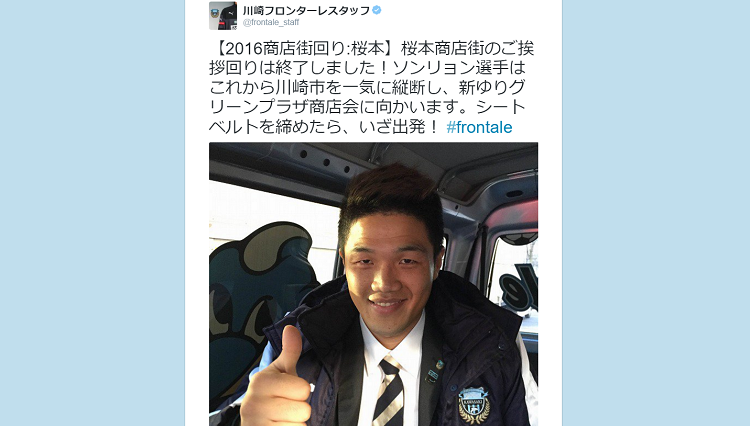Screen dimensions: 750x426
Task: Select the word シートベルト in the tweet
Action: tap(367, 117)
